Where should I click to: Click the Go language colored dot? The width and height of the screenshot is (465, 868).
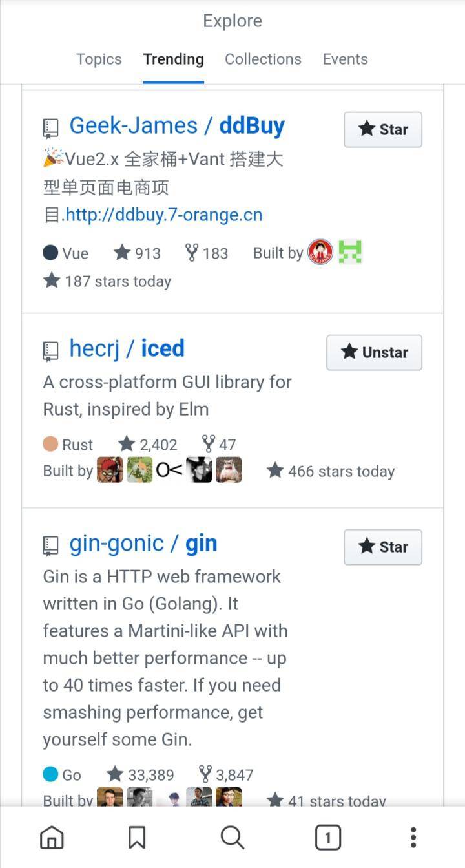tap(48, 774)
